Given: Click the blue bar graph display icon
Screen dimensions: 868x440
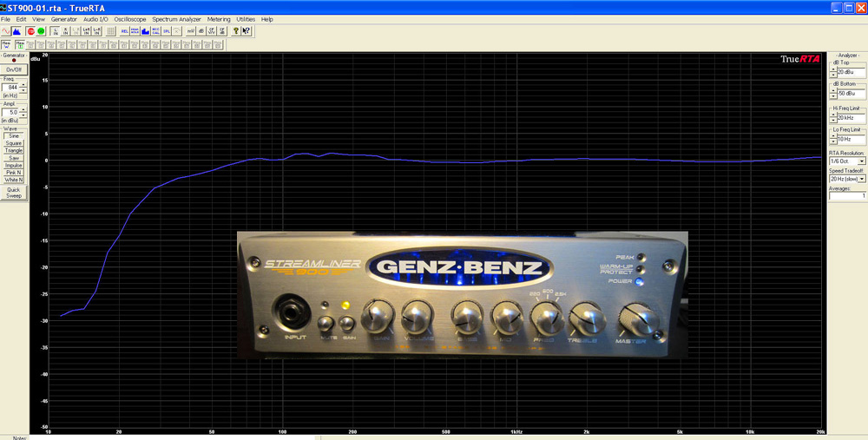Looking at the screenshot, I should point(145,31).
